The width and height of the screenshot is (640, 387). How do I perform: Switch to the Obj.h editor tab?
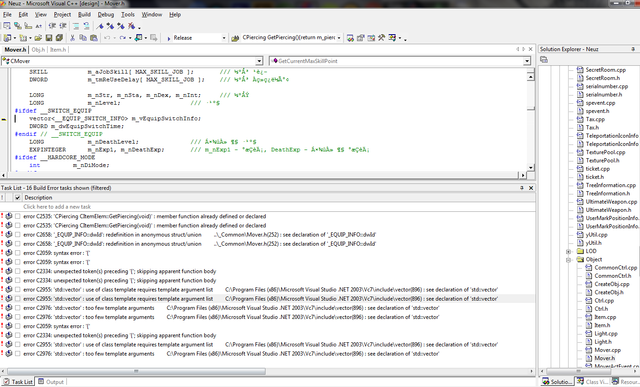click(38, 50)
